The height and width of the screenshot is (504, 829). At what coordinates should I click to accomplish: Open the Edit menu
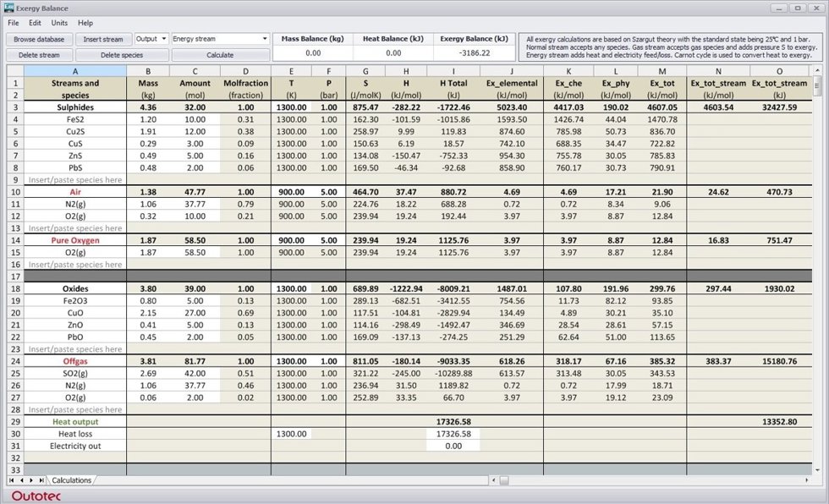tap(35, 23)
